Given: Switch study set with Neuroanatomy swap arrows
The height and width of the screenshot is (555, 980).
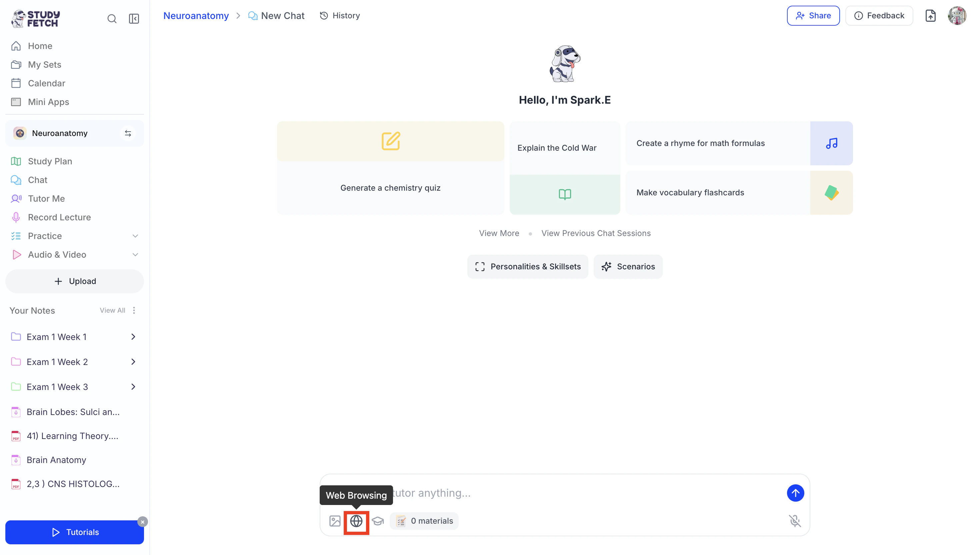Looking at the screenshot, I should [128, 133].
